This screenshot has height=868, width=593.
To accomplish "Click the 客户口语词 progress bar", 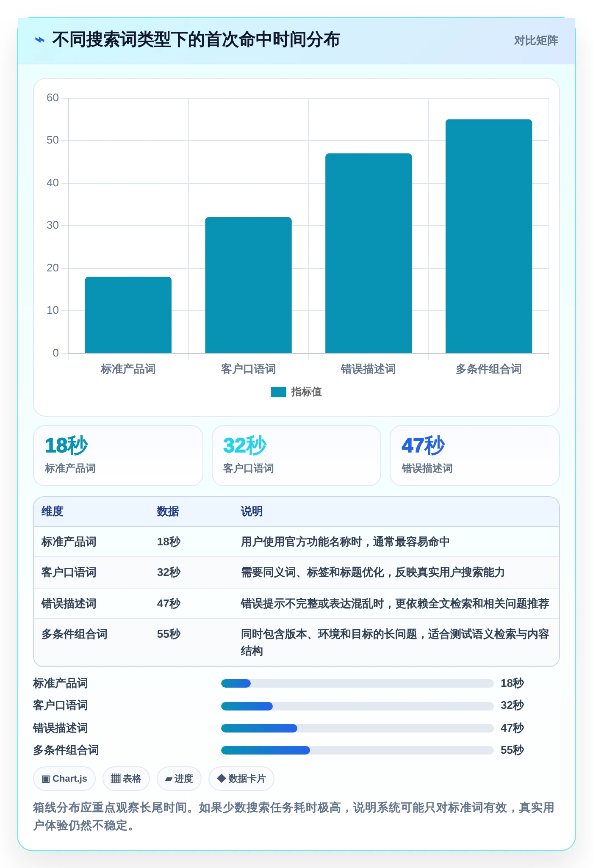I will 357,706.
